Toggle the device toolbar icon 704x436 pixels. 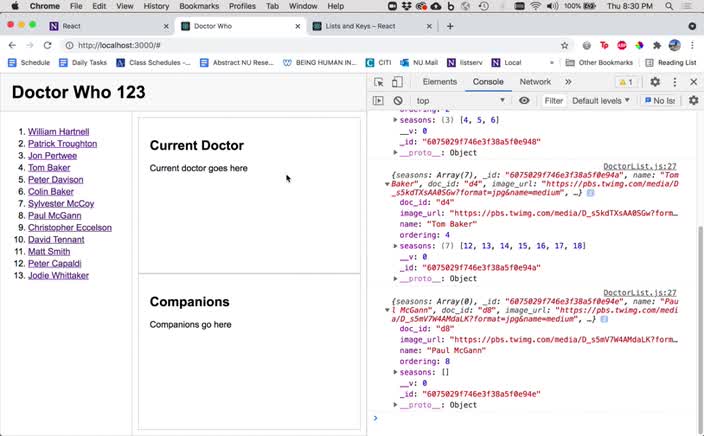pos(397,82)
